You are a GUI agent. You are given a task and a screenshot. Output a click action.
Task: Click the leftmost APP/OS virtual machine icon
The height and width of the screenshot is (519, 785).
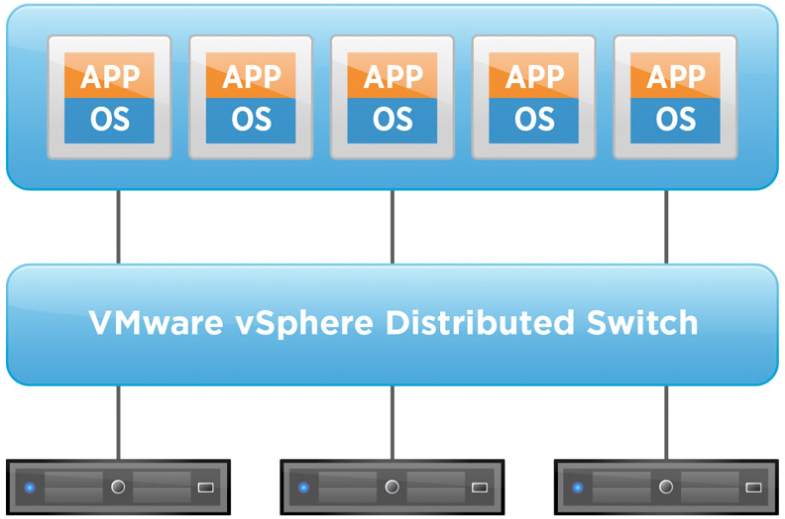click(x=109, y=97)
